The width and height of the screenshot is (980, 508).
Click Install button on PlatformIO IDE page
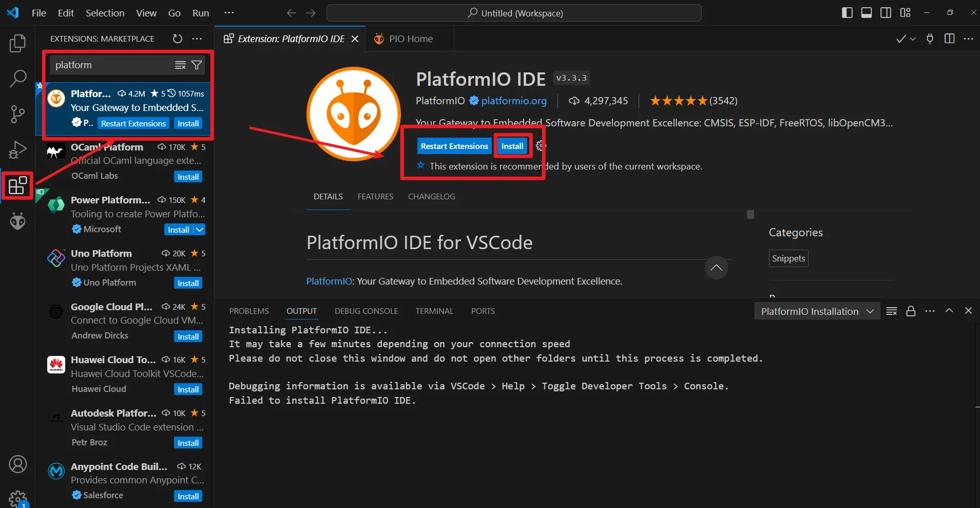pos(512,146)
